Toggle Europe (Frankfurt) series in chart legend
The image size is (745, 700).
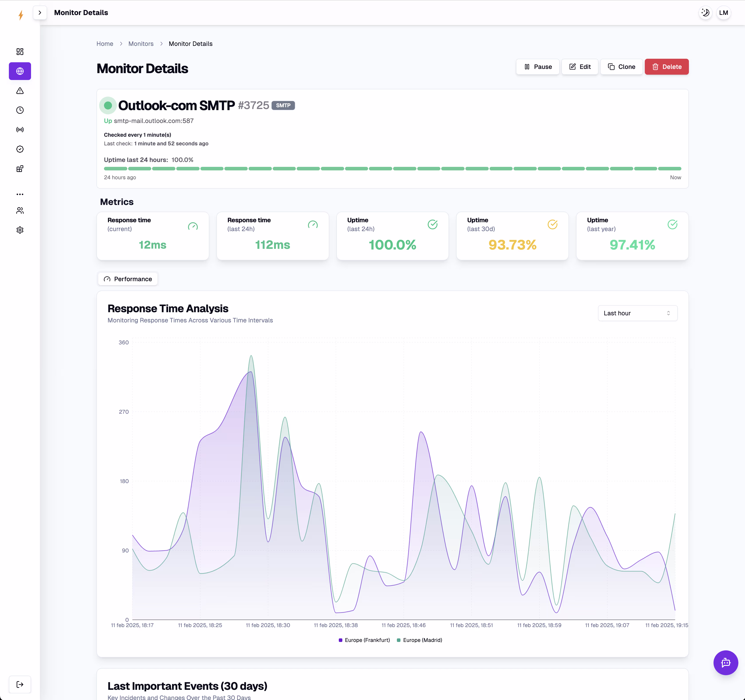click(364, 640)
